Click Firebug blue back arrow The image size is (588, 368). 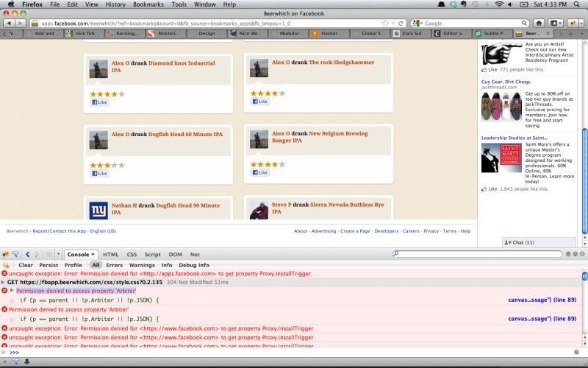click(x=28, y=254)
